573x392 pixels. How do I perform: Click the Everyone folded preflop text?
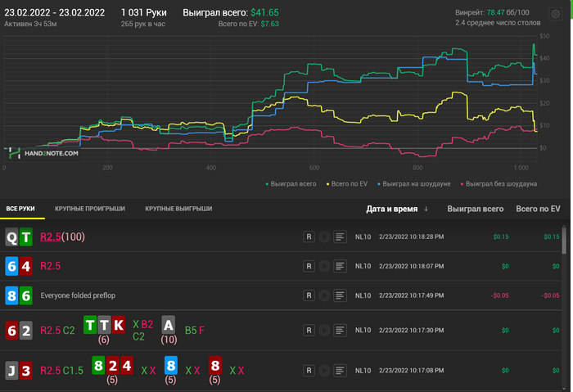[x=78, y=295]
